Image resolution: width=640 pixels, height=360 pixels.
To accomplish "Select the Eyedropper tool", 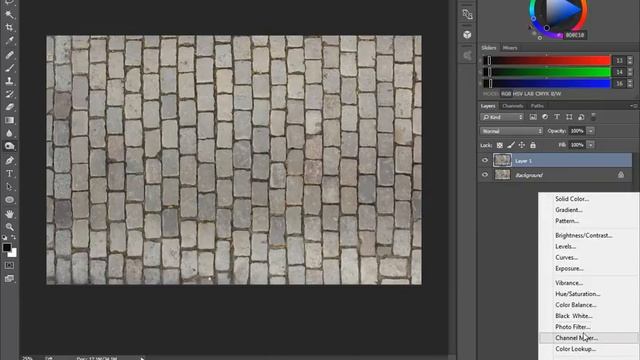I will click(x=9, y=40).
